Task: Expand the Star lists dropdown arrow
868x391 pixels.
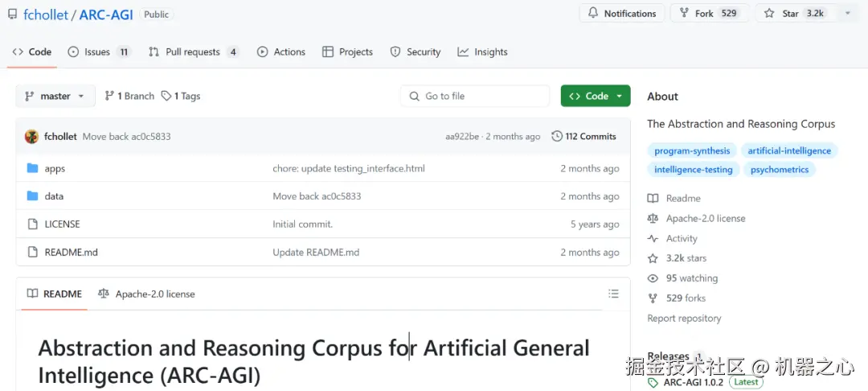Action: (847, 14)
